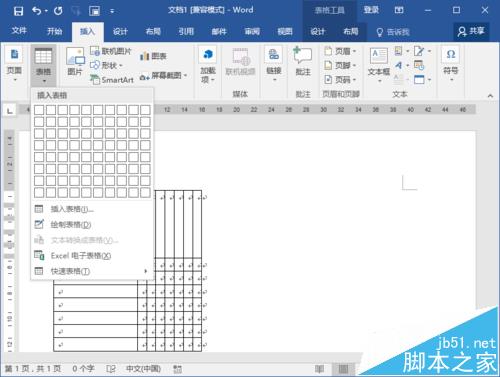Open Table Tools 设计 design tab
Screen dimensions: 500x377
point(317,31)
